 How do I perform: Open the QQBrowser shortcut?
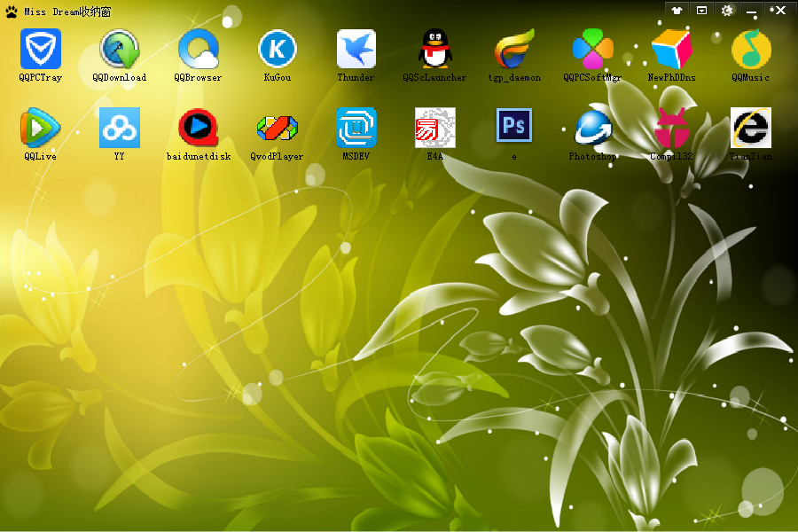tap(199, 49)
